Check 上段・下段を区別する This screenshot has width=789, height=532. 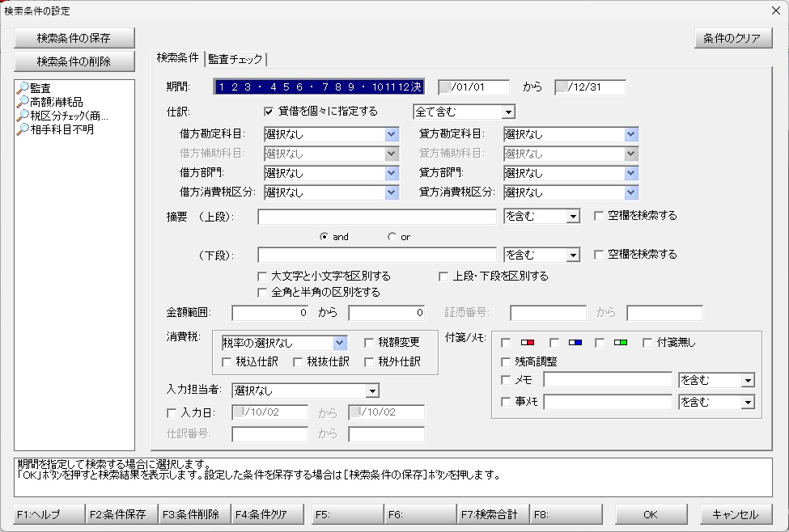pos(443,277)
